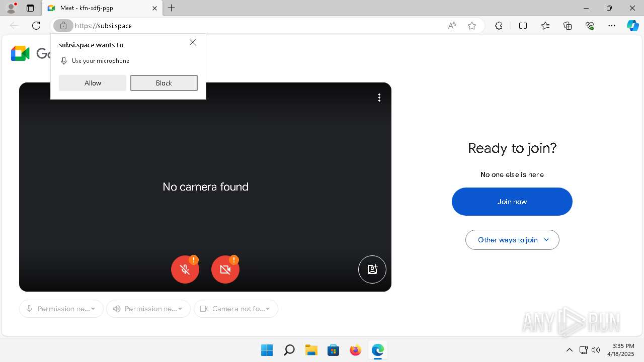Screen dimensions: 644x362
Task: Click the 'No camera found' text
Action: pos(205,187)
